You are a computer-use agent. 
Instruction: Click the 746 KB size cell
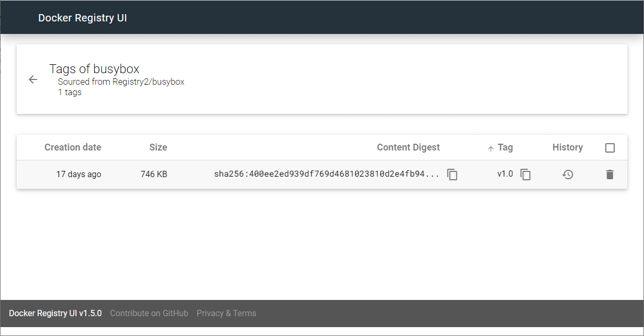tap(154, 175)
